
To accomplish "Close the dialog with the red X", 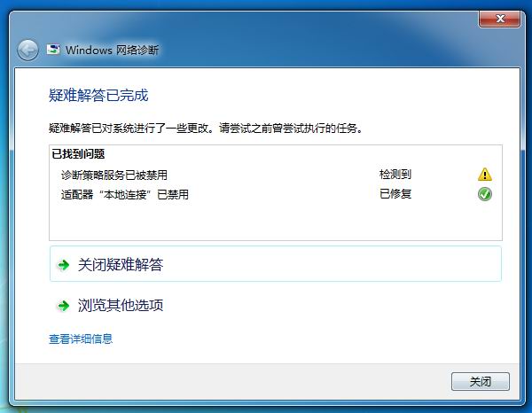I will (x=499, y=19).
